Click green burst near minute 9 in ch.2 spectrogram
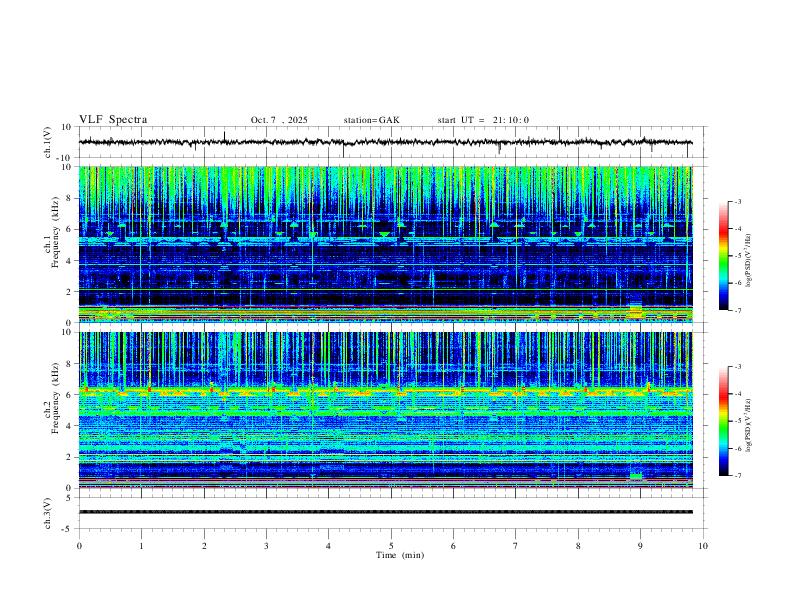Screen dimensions: 792x612 (x=636, y=476)
